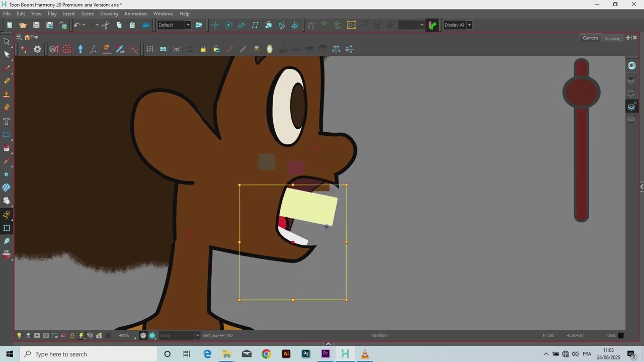Select the Rectangle shape tool
The width and height of the screenshot is (644, 362).
pos(7,135)
